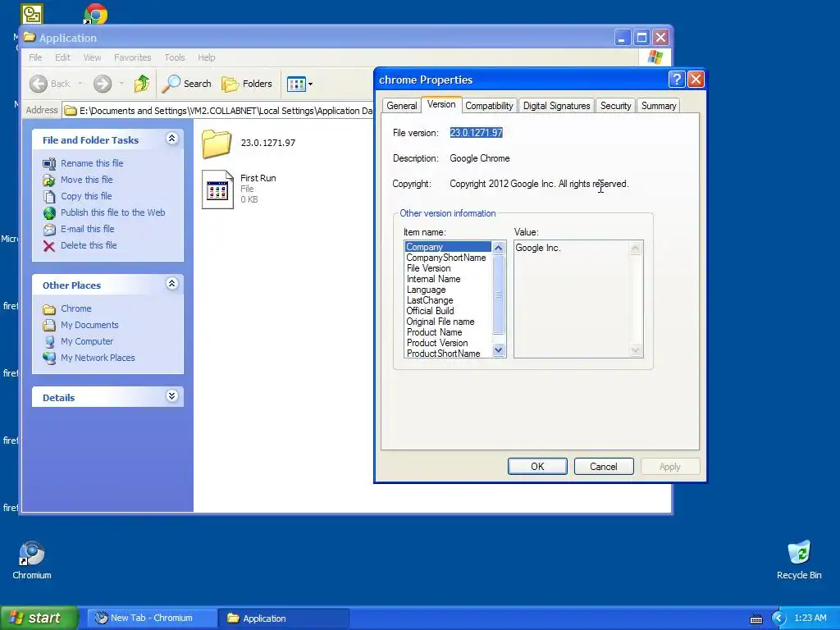Open the Edit menu
The height and width of the screenshot is (630, 840).
click(62, 57)
